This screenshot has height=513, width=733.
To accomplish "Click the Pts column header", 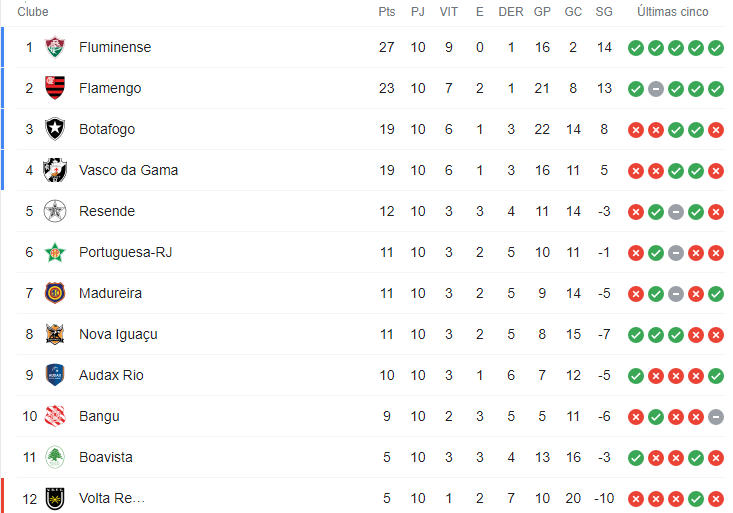I will click(x=387, y=12).
